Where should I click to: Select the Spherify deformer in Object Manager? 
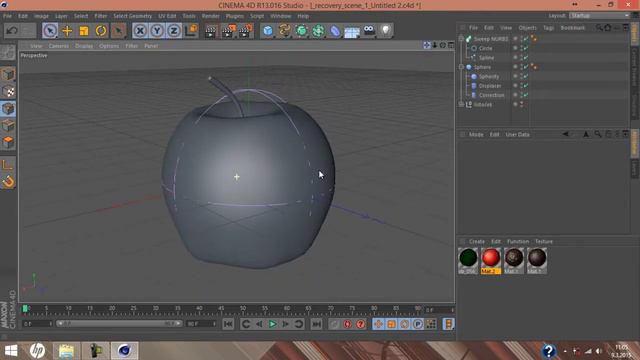point(489,76)
